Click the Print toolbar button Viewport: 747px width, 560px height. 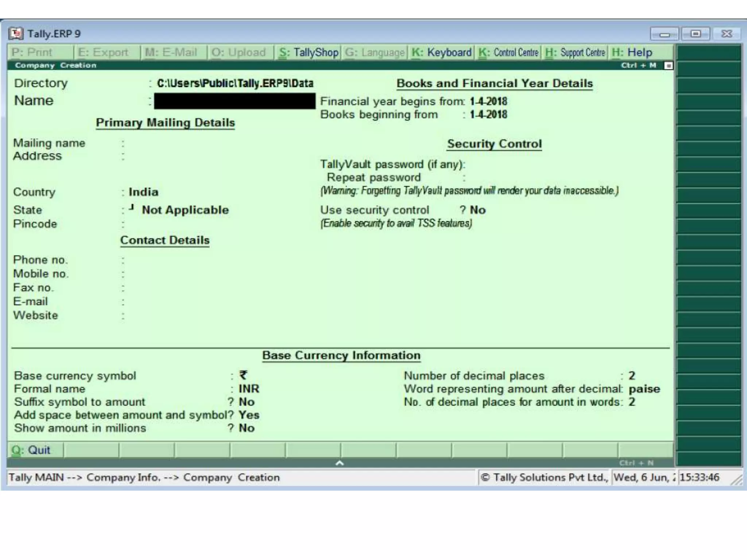[x=32, y=52]
